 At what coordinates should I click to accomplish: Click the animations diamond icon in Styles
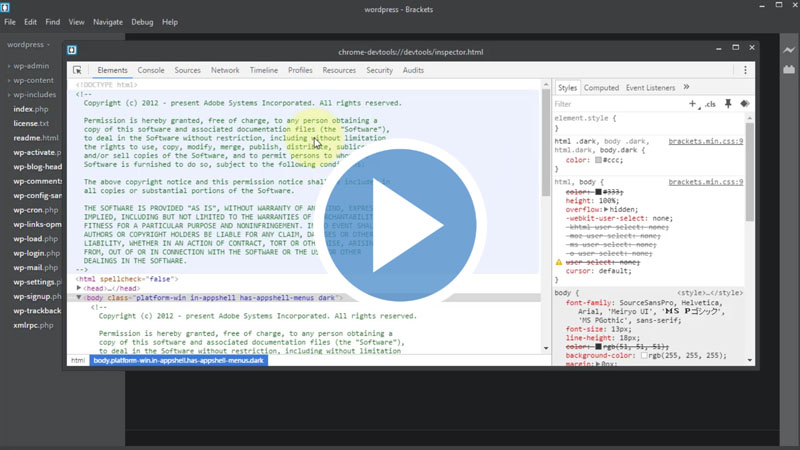coord(745,104)
